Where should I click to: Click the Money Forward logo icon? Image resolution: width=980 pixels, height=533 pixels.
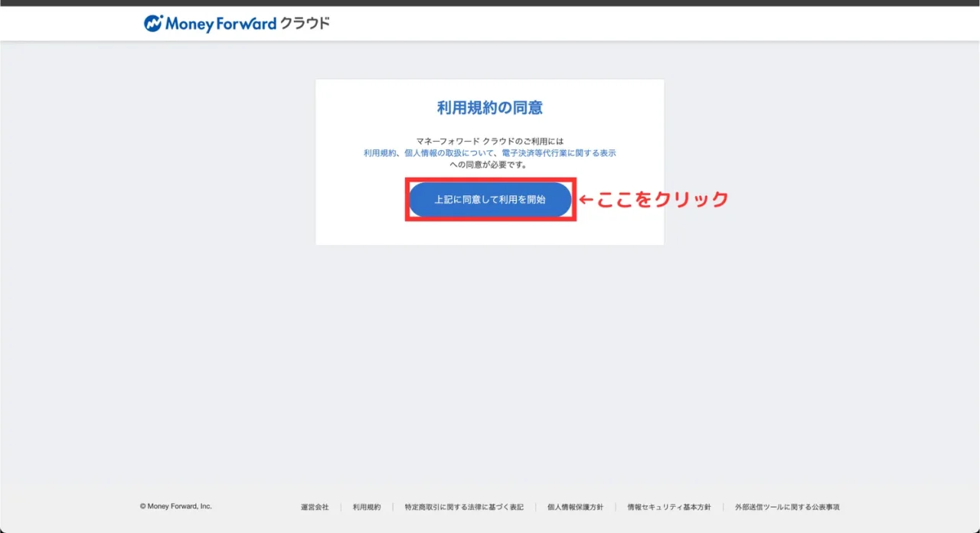pyautogui.click(x=154, y=24)
